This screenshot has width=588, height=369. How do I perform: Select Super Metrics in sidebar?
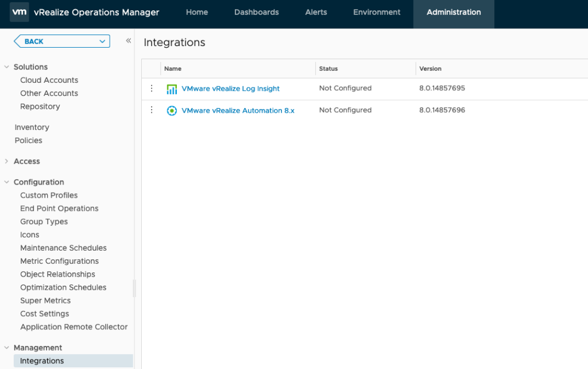45,300
